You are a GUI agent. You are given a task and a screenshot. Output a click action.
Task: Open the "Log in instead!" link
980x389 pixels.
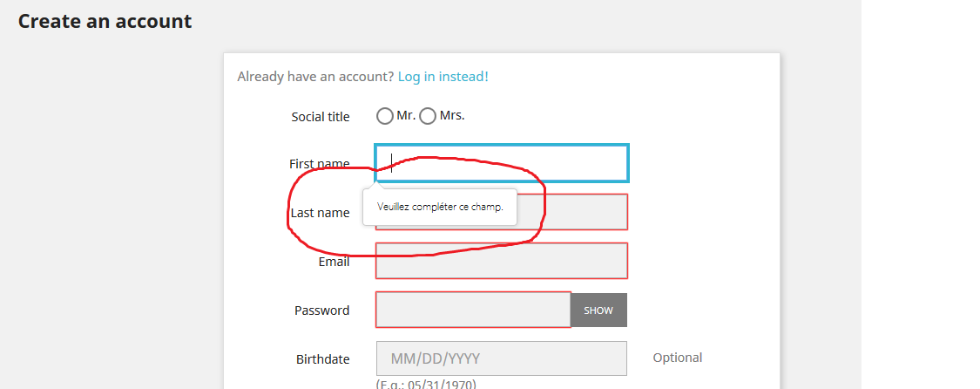click(443, 77)
